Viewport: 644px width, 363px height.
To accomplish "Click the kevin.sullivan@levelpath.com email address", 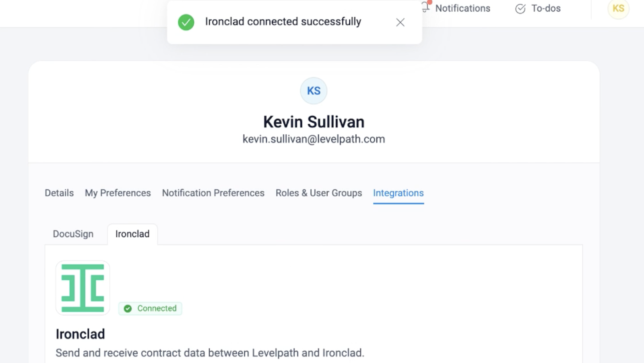I will tap(314, 139).
